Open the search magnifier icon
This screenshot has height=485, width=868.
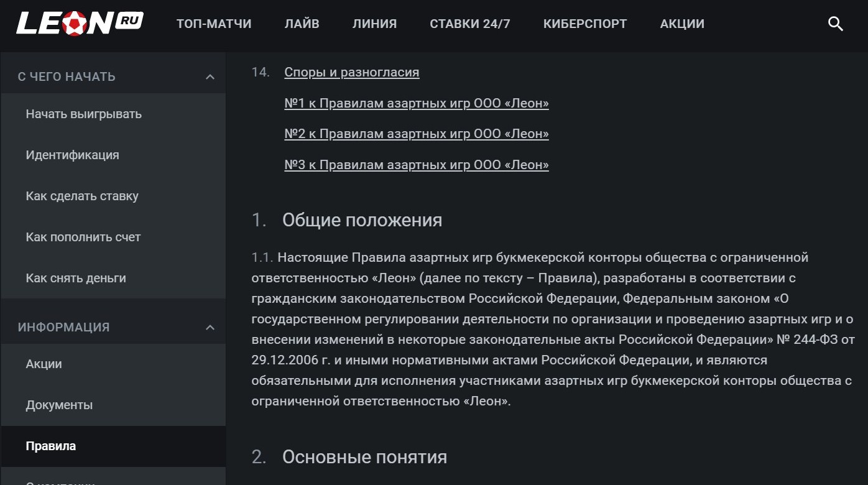coord(835,24)
